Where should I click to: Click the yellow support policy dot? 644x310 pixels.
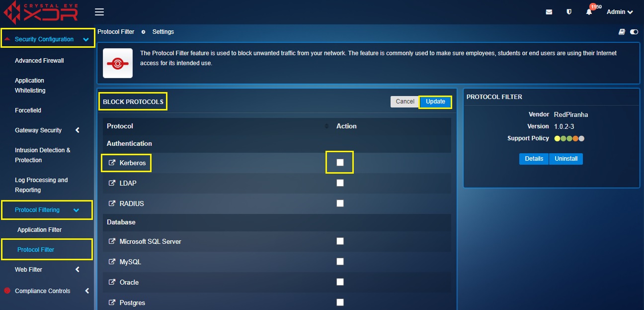557,139
